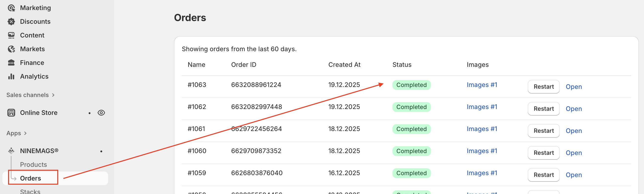The height and width of the screenshot is (194, 644).
Task: Open Online Store sales channel
Action: [x=39, y=113]
